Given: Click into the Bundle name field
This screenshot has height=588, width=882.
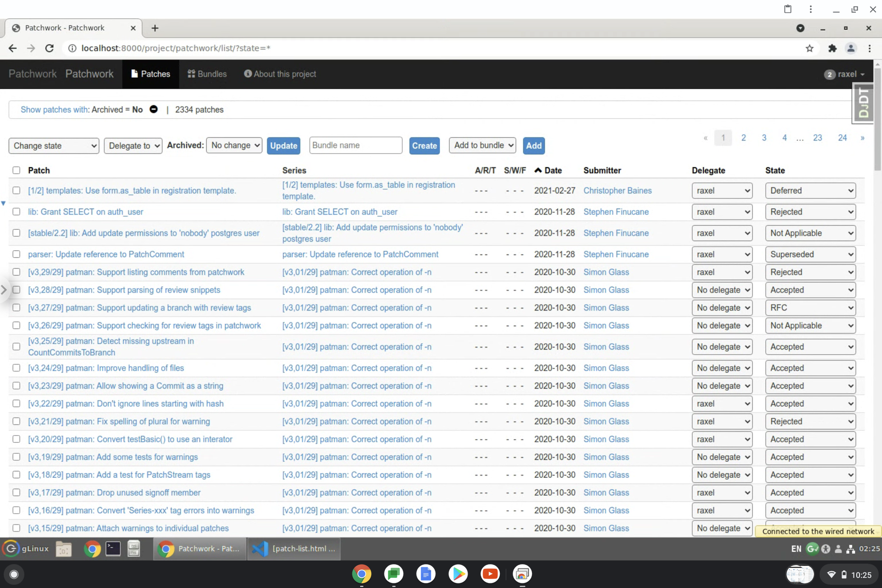Looking at the screenshot, I should pyautogui.click(x=356, y=145).
